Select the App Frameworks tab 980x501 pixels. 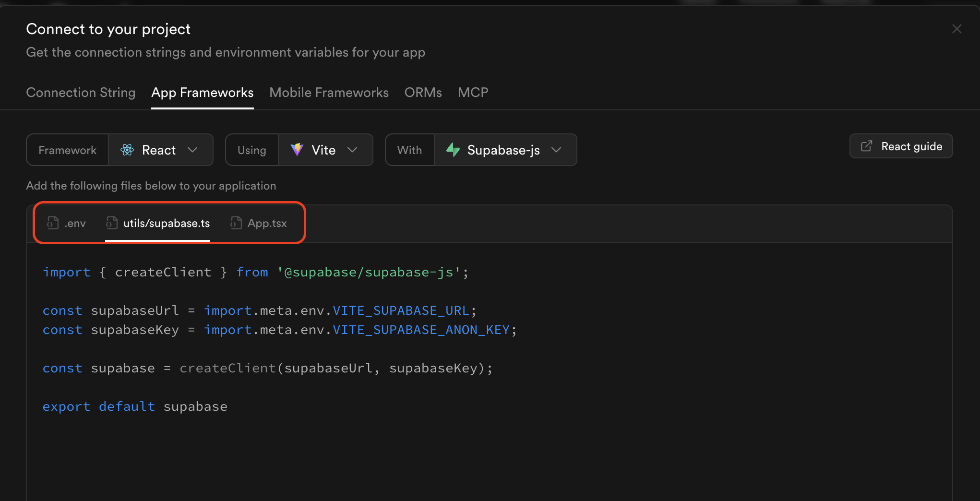202,92
